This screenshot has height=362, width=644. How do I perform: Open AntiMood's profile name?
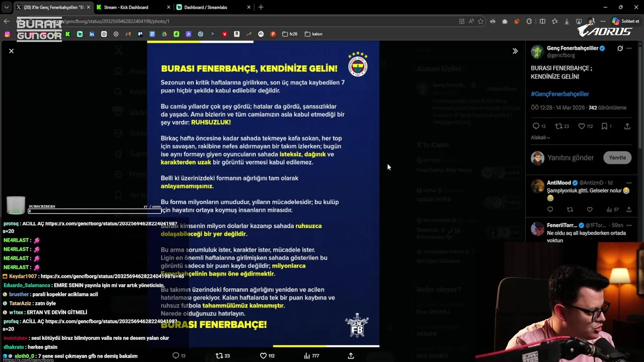click(559, 183)
